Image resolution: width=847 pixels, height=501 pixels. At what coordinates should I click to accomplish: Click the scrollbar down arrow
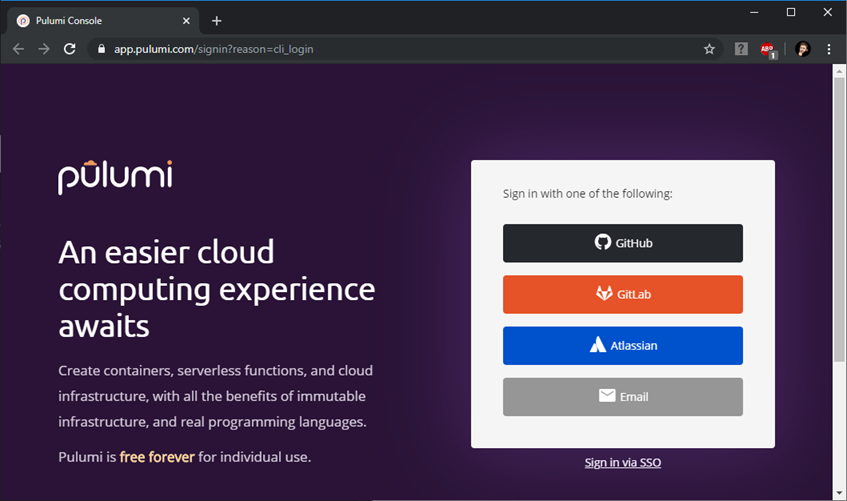coord(839,493)
